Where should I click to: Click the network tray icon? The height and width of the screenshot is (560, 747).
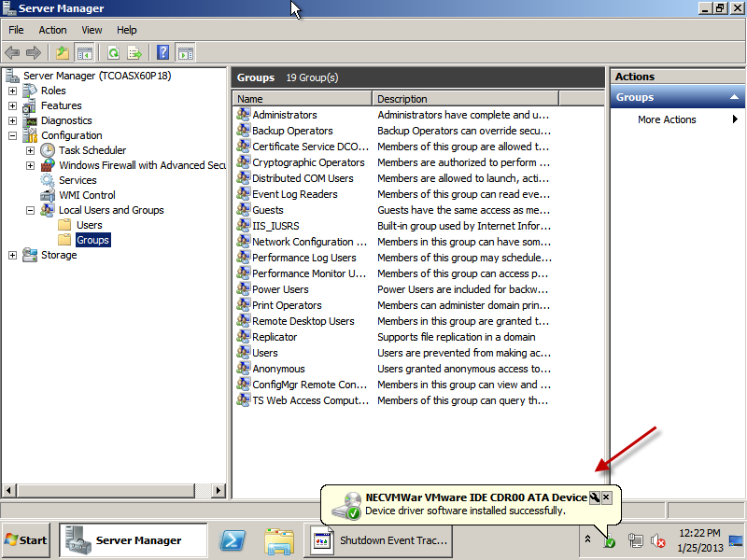click(636, 540)
